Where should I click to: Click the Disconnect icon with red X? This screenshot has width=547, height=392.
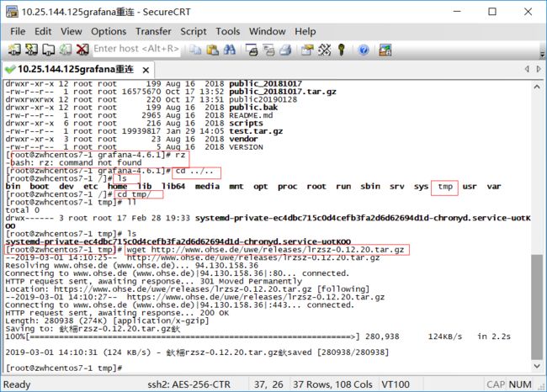click(x=82, y=50)
